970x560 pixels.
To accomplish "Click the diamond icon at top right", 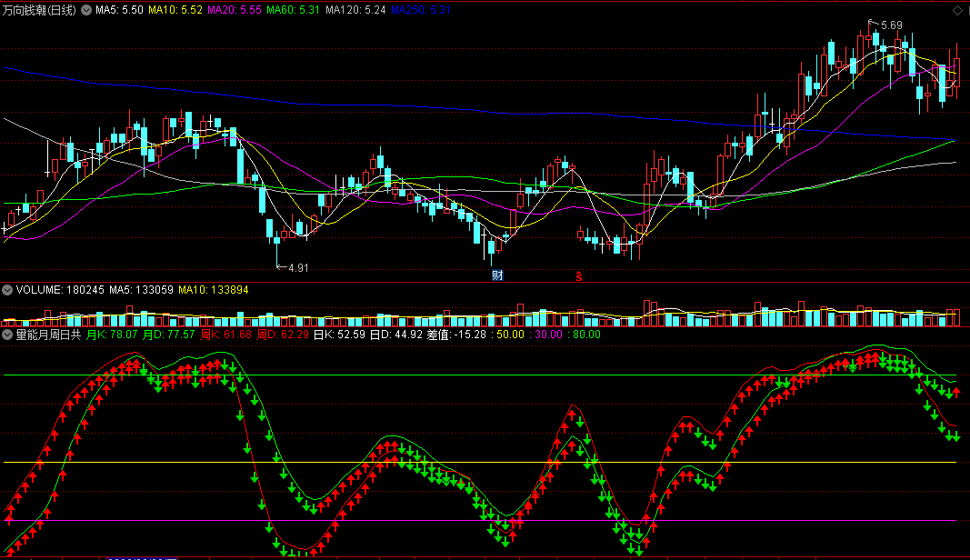I will pos(957,11).
